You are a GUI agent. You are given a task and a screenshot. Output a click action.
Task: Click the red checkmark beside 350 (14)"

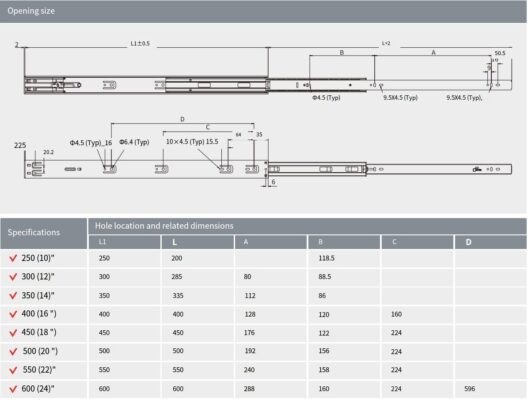coord(13,296)
